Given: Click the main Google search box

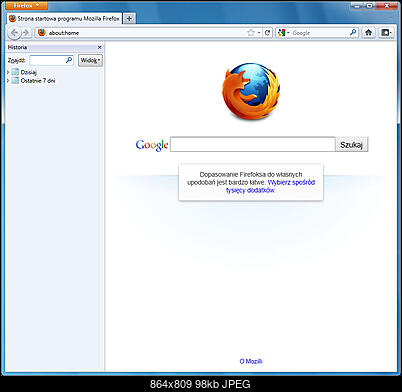Looking at the screenshot, I should point(253,144).
